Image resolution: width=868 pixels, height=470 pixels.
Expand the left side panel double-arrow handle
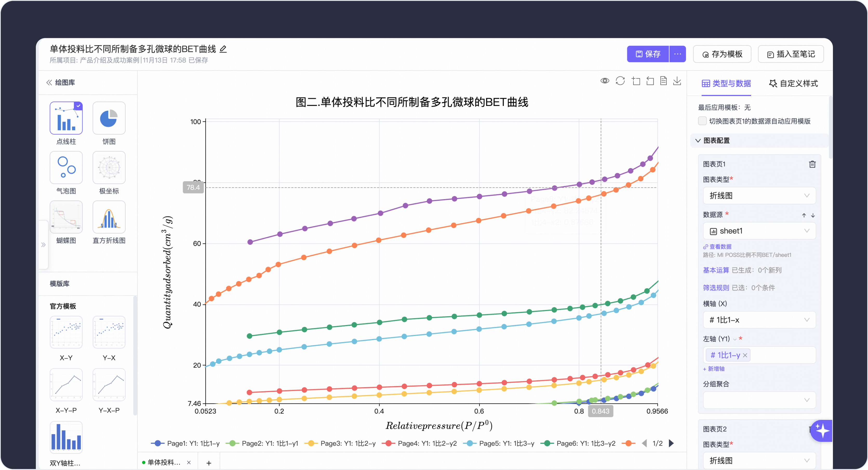(43, 245)
